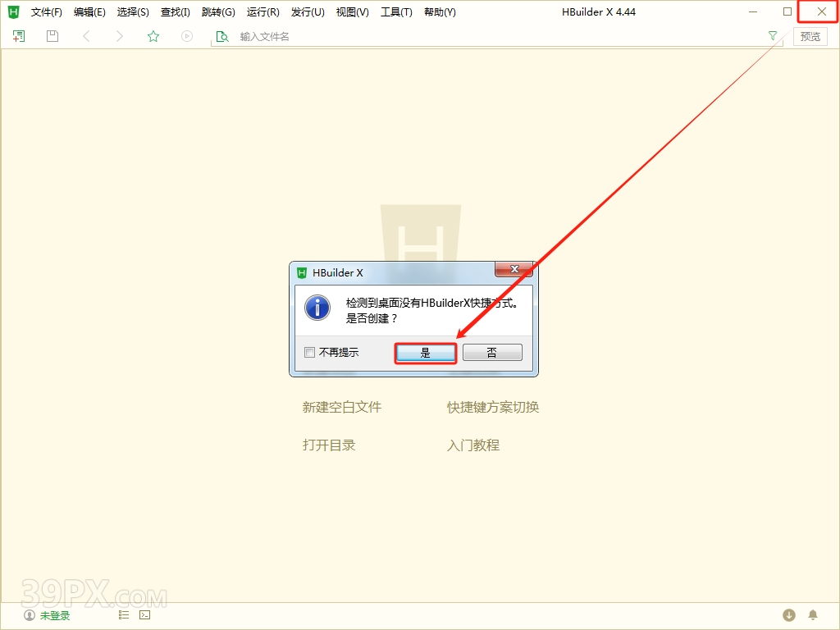
Task: Go back with the left arrow icon
Action: point(86,36)
